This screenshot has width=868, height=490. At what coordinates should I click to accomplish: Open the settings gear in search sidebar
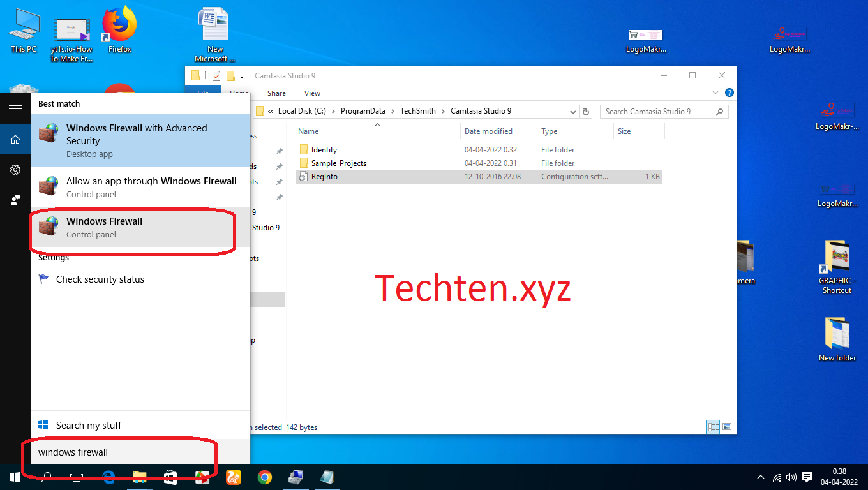[15, 170]
